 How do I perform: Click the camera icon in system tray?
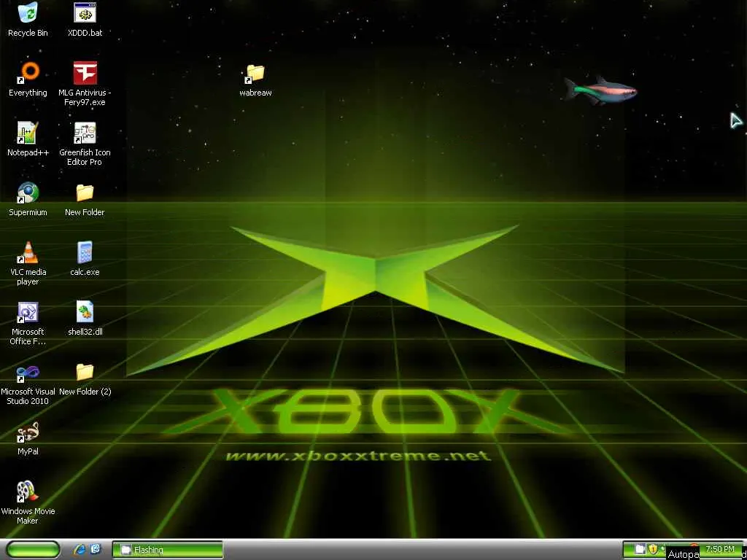tap(640, 549)
